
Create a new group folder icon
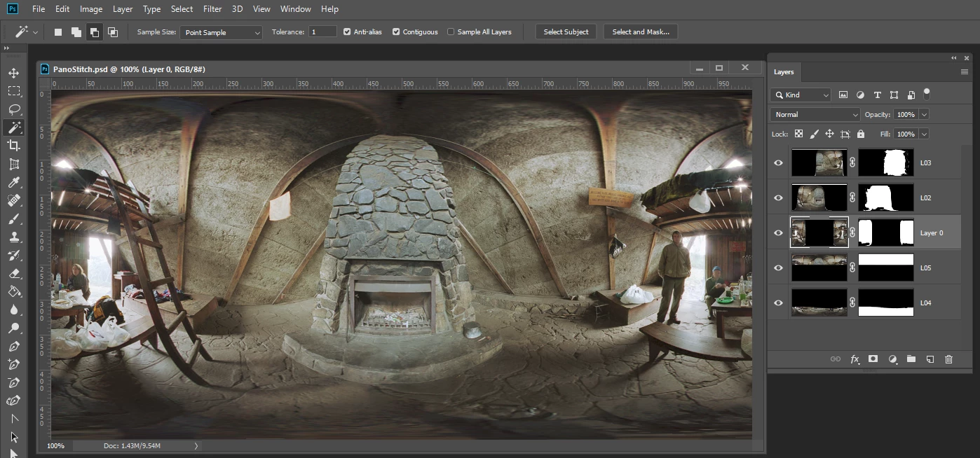click(x=911, y=359)
